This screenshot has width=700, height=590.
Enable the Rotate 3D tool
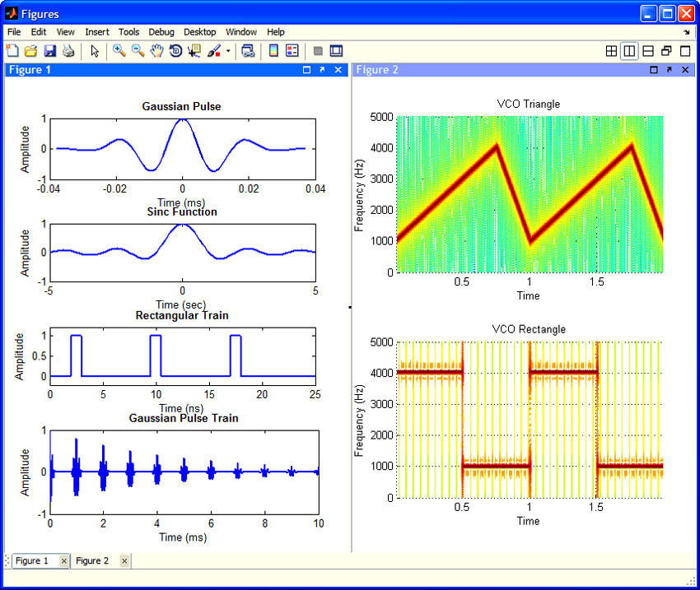(x=175, y=50)
